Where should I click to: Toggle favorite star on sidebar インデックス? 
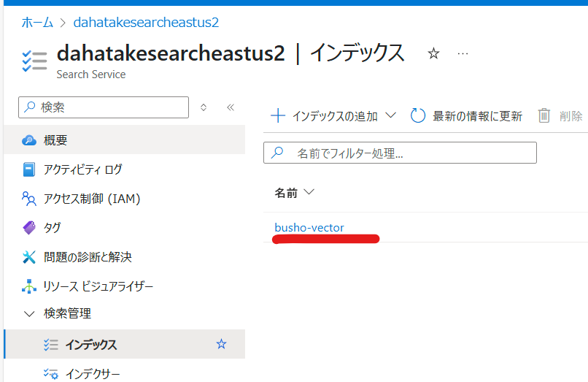221,344
